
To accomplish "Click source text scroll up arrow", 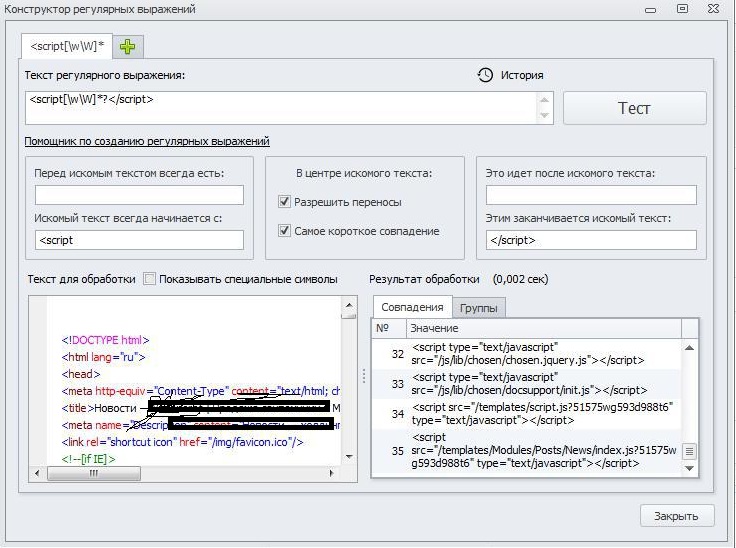I will click(349, 305).
